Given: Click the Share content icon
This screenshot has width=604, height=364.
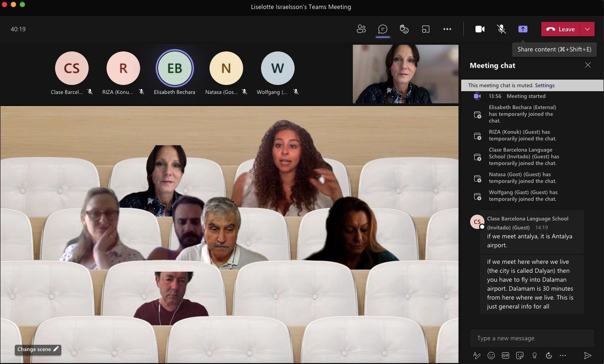Looking at the screenshot, I should 523,29.
